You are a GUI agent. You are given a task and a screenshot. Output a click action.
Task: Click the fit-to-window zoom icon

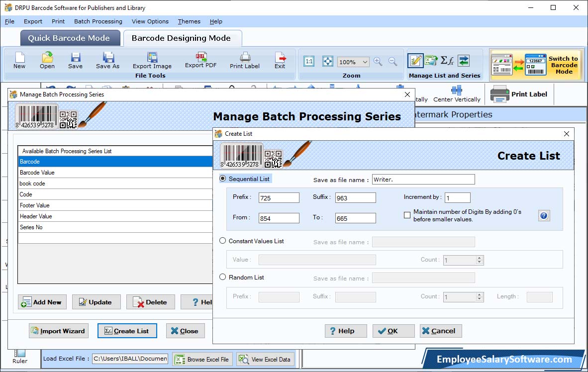327,61
